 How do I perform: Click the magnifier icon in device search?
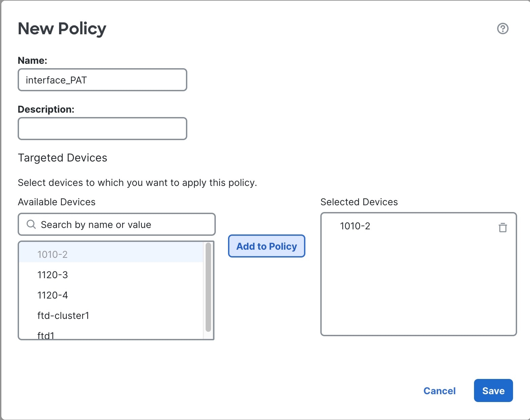pos(31,224)
